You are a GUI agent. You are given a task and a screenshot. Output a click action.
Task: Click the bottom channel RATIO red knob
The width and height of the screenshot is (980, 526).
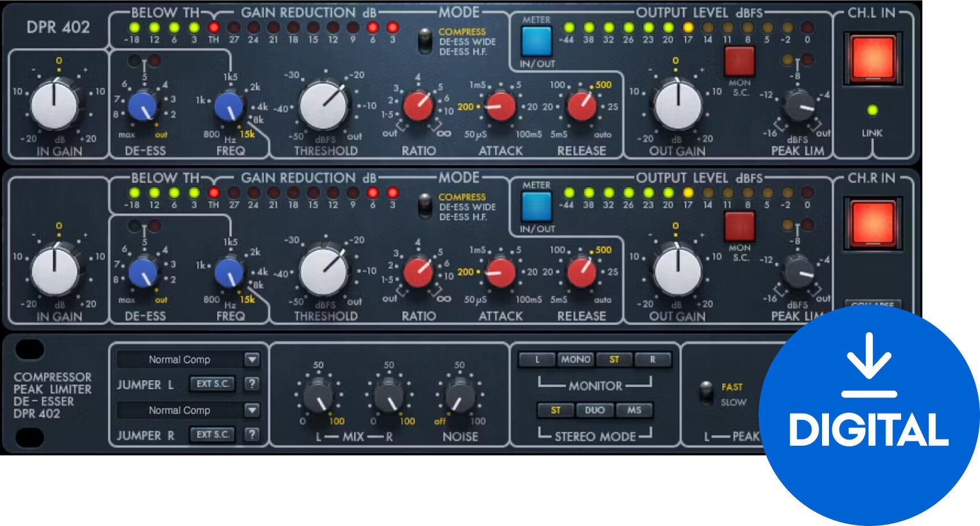[x=418, y=272]
